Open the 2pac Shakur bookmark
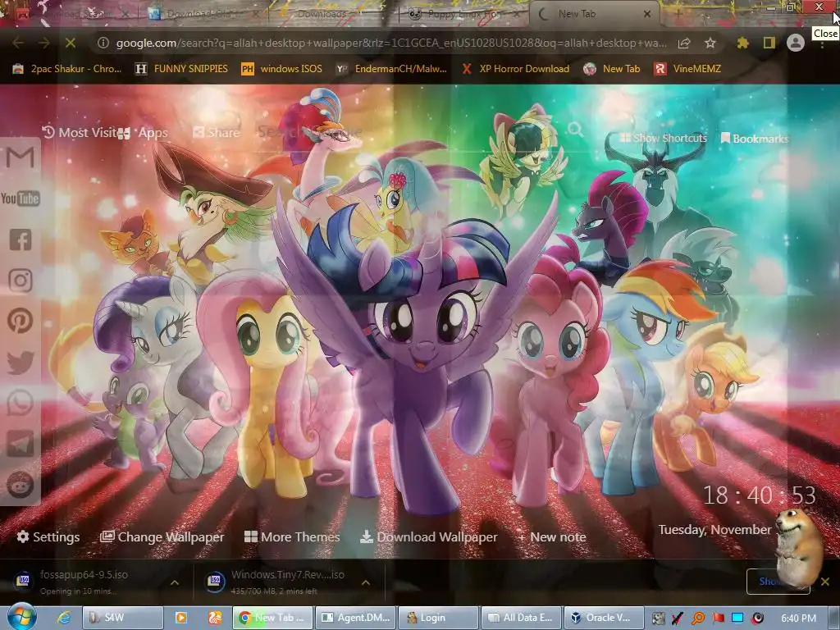Image resolution: width=840 pixels, height=630 pixels. [67, 69]
